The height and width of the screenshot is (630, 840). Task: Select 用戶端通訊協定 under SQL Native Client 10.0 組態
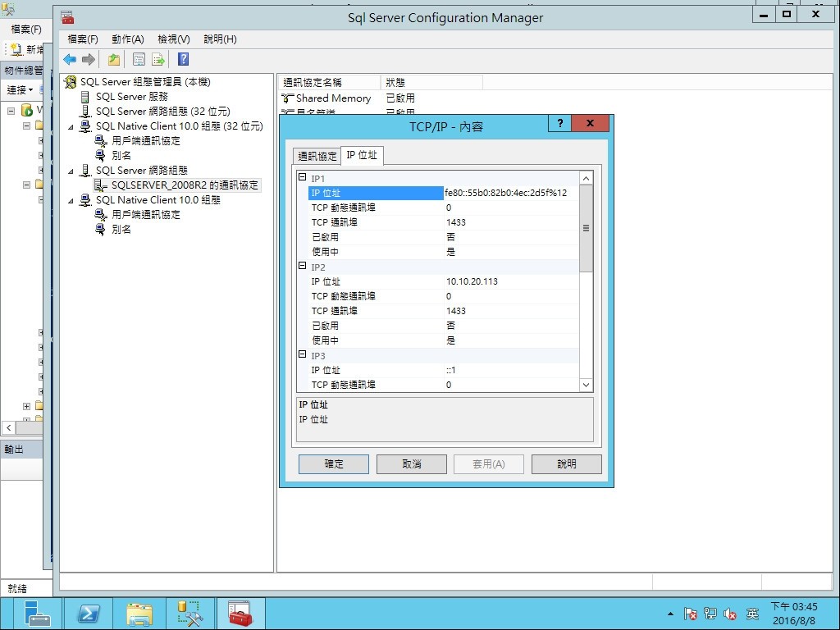(x=146, y=215)
